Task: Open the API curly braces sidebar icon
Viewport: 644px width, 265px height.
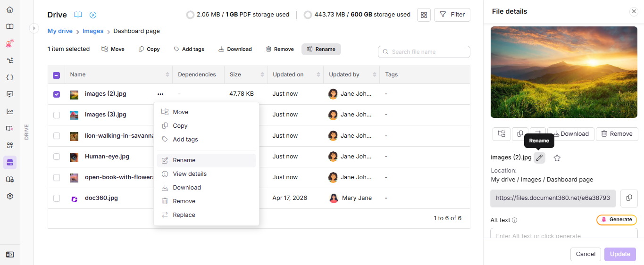Action: (x=9, y=77)
